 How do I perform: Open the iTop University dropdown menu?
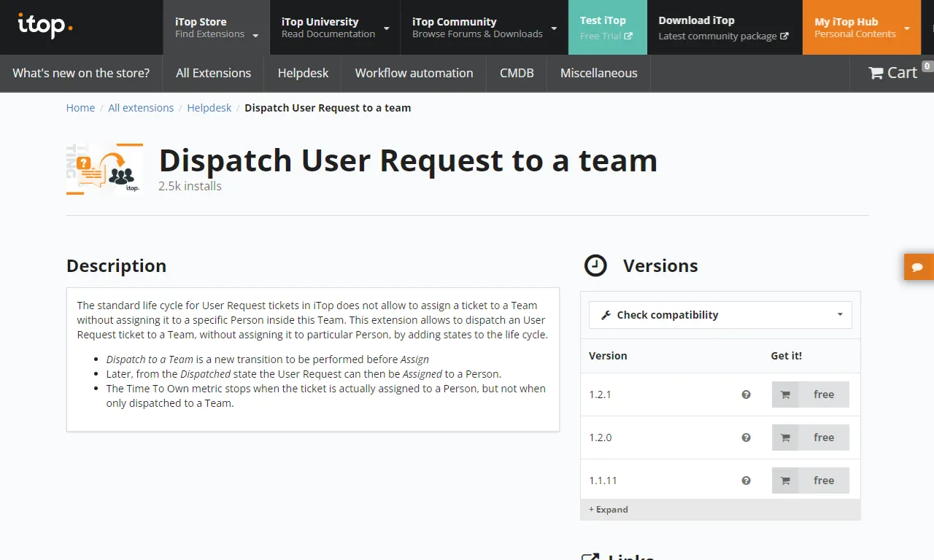(335, 27)
